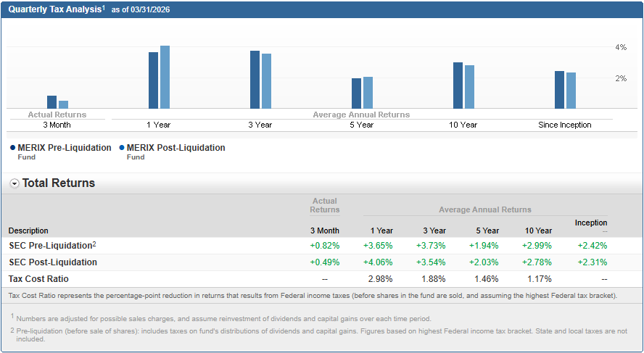
Task: Select the 3 Month pre-liquidation chart bar
Action: 51,102
